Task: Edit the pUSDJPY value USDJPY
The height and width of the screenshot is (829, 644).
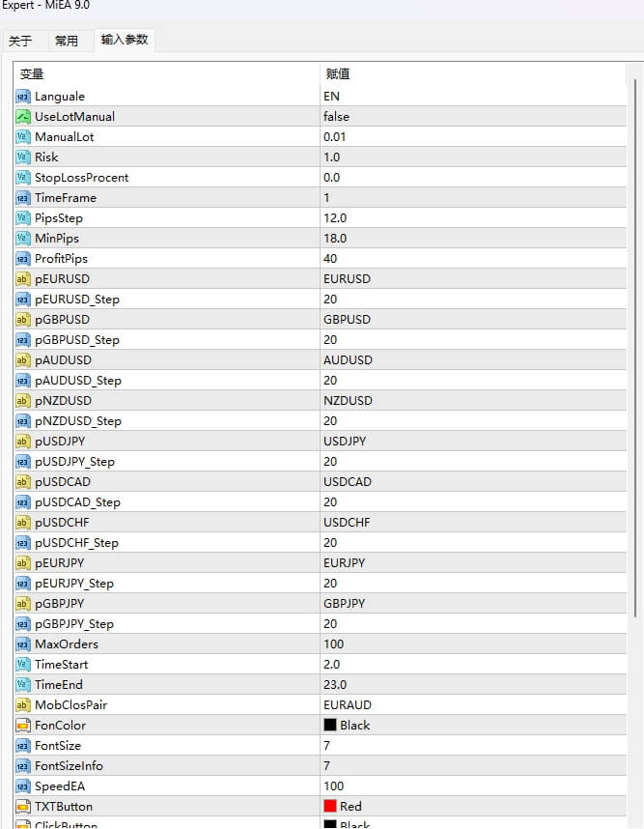Action: 473,442
